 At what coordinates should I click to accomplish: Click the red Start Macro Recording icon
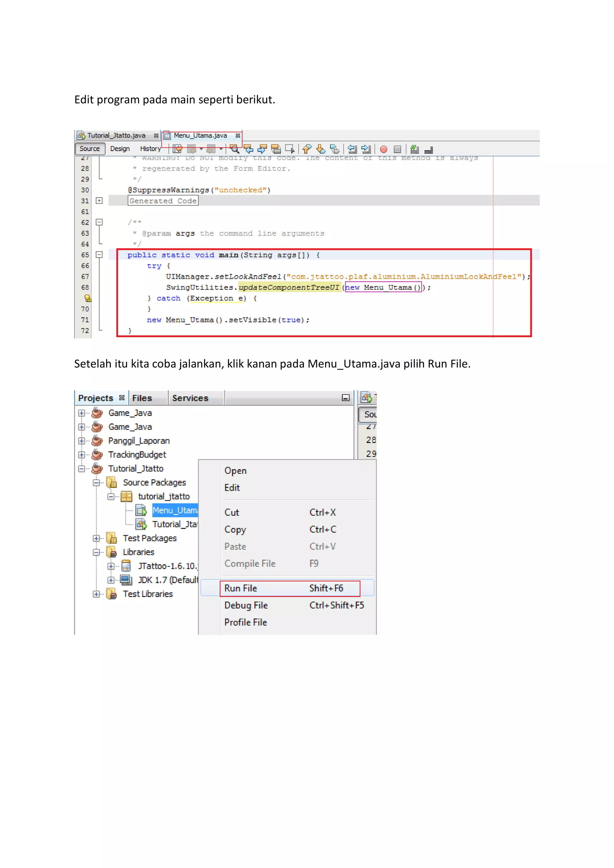(x=383, y=149)
